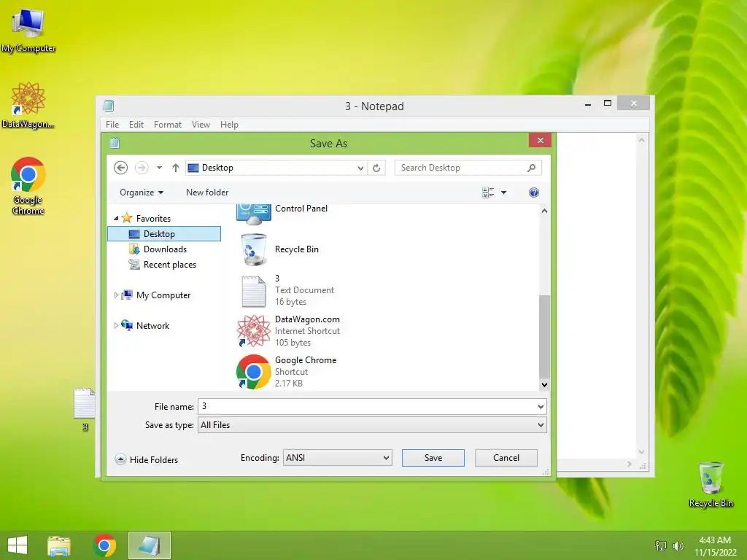This screenshot has height=560, width=747.
Task: Go up one folder level
Action: [x=175, y=168]
